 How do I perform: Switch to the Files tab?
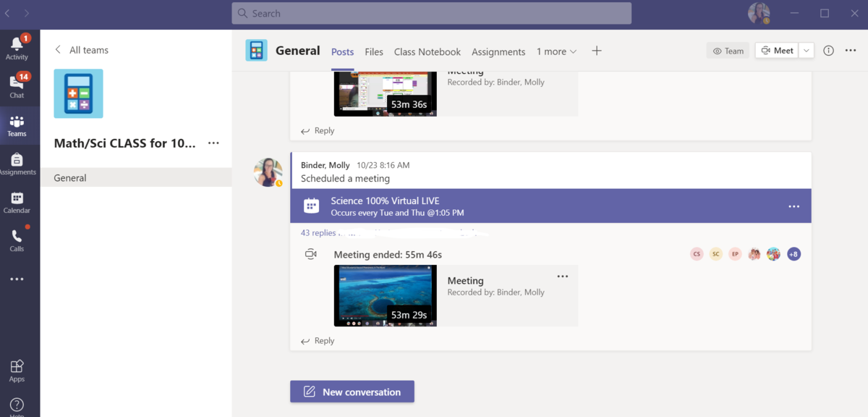(x=374, y=51)
